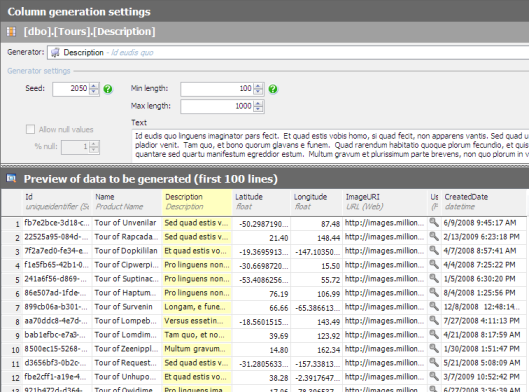Click description cell 'Versus essetin...'
This screenshot has width=529, height=392.
(197, 321)
